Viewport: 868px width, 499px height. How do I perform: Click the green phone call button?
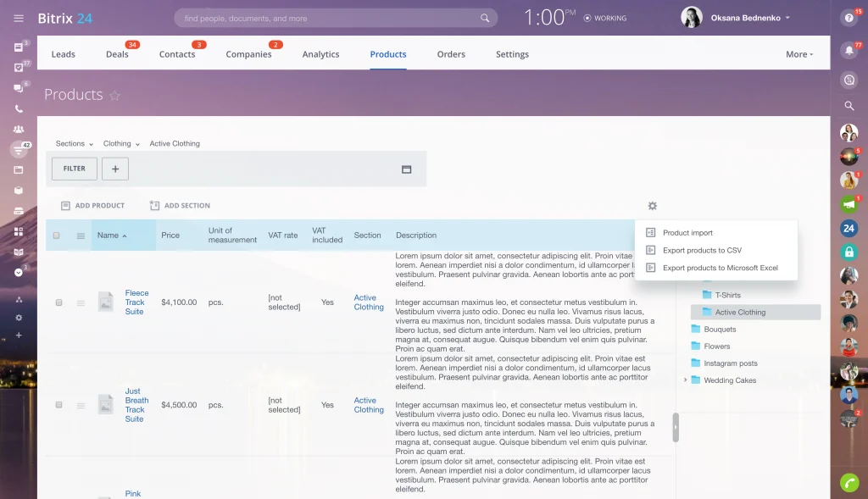(849, 482)
